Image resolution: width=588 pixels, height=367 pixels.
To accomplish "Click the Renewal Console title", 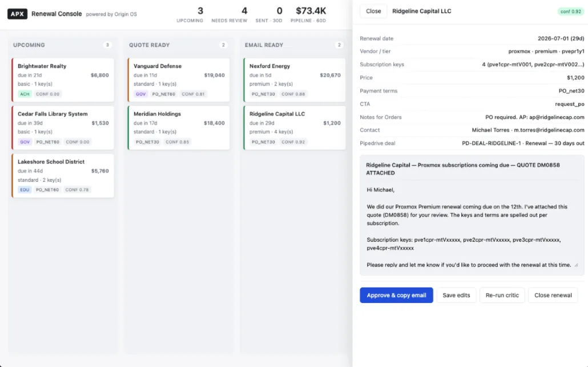I will tap(57, 14).
